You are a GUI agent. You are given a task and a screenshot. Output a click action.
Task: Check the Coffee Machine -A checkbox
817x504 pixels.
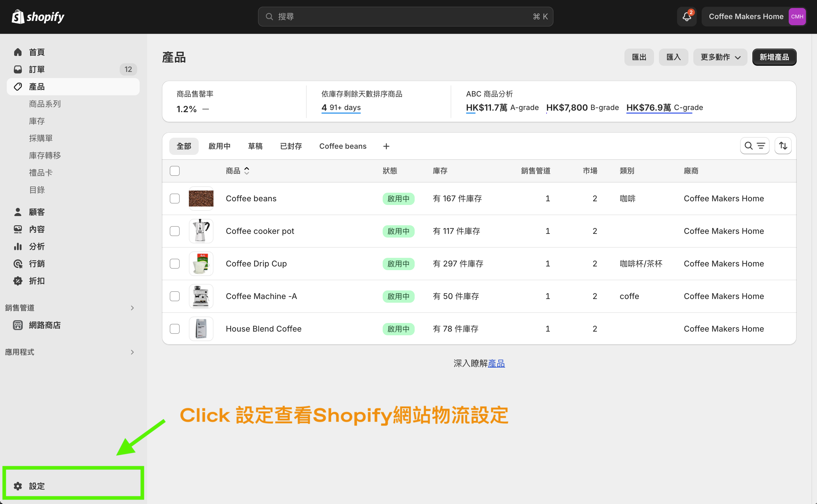click(175, 296)
